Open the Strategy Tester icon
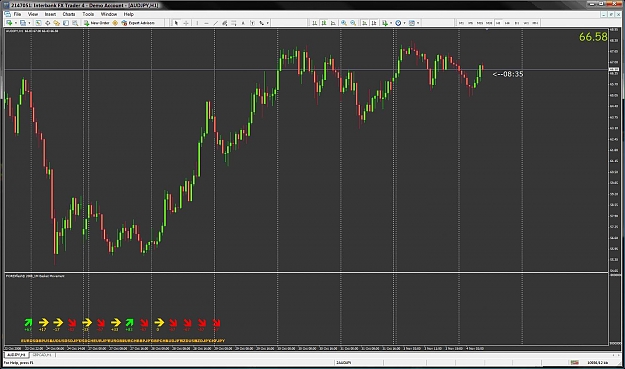This screenshot has width=625, height=369. coord(75,23)
